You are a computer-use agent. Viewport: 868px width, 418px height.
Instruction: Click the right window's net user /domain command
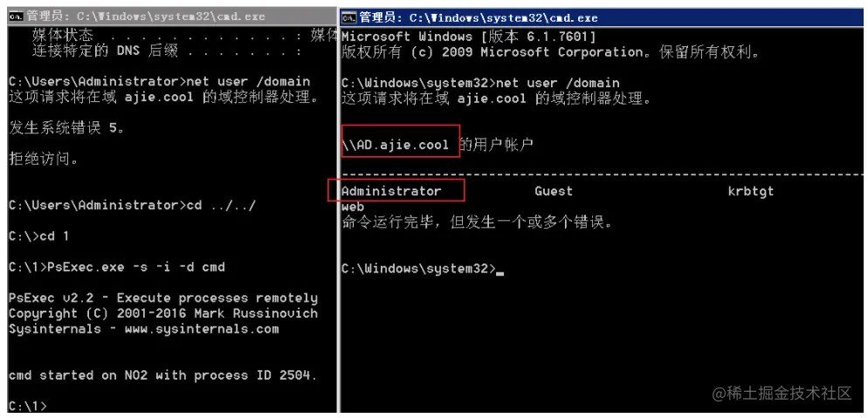(x=558, y=84)
